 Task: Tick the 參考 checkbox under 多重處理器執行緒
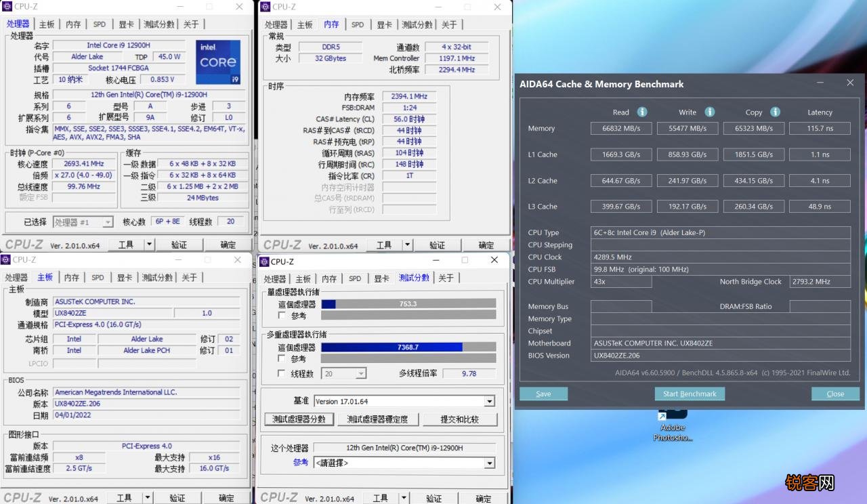[282, 359]
